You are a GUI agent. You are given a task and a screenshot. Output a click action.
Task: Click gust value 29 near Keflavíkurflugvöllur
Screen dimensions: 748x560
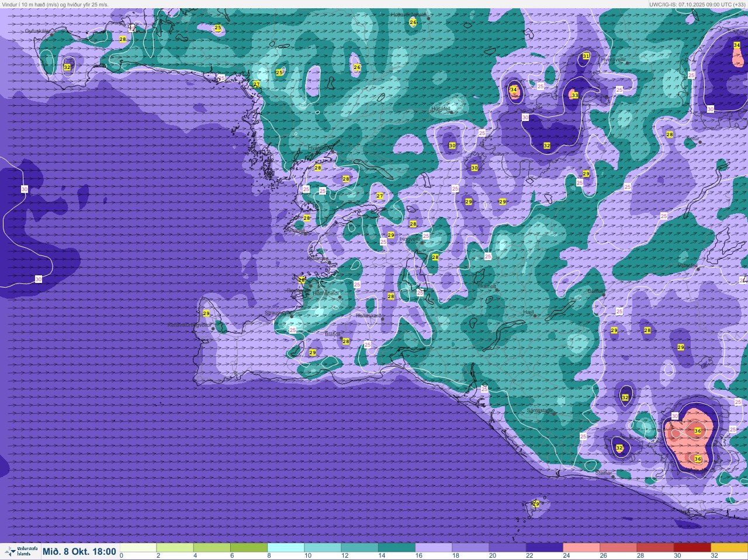tap(206, 313)
